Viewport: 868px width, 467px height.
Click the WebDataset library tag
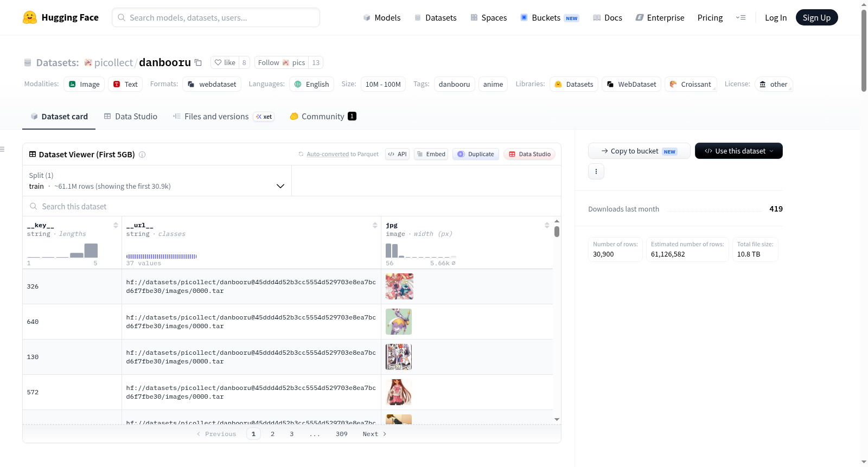coord(631,84)
